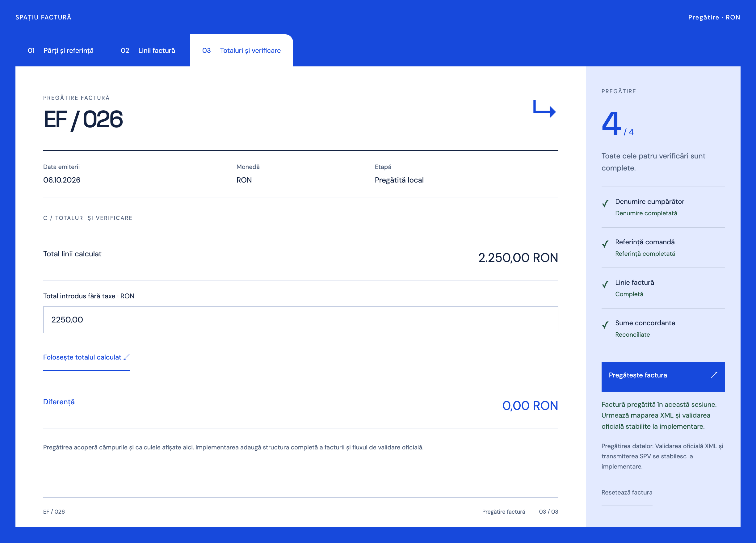This screenshot has width=756, height=543.
Task: Click the checkmark icon next to Linie factură
Action: coord(605,284)
